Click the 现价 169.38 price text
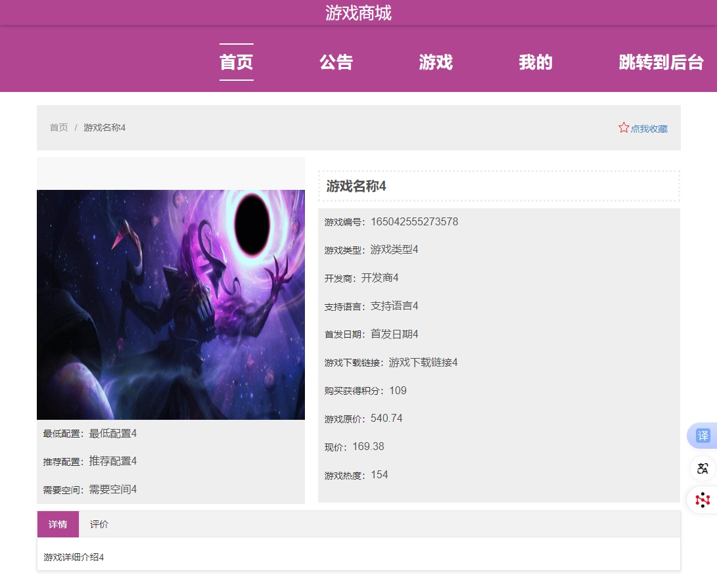The width and height of the screenshot is (717, 588). click(352, 446)
